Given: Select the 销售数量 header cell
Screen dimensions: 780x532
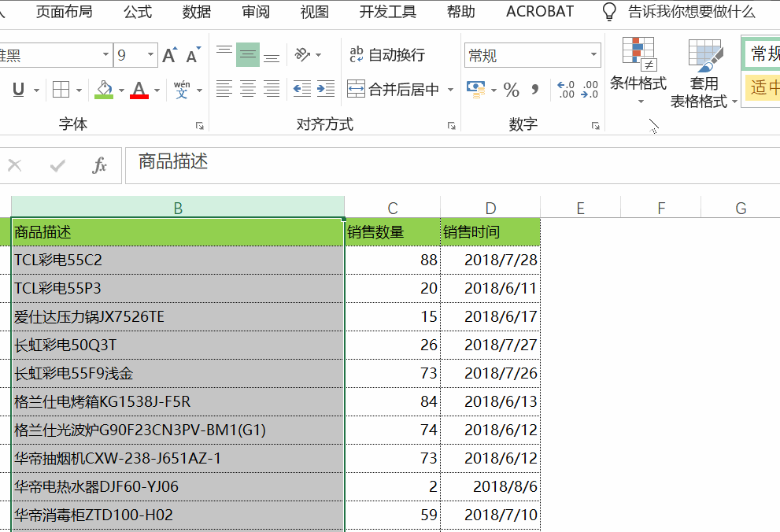Looking at the screenshot, I should coord(393,231).
